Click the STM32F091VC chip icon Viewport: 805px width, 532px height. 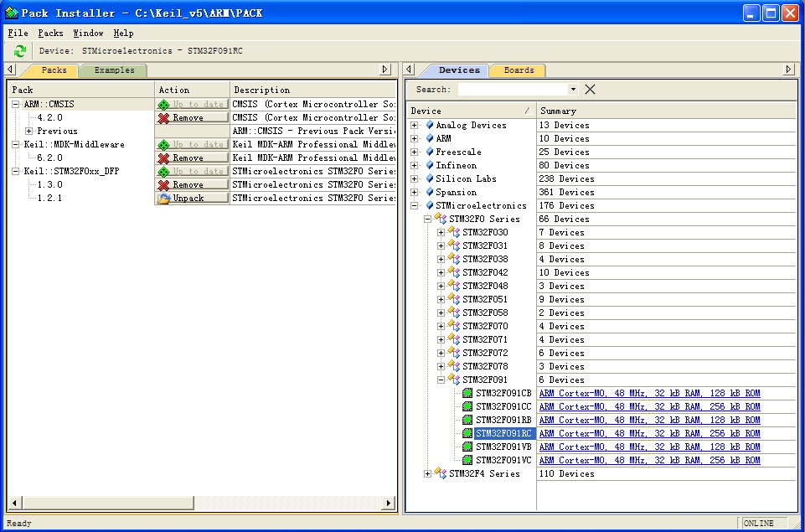point(467,460)
